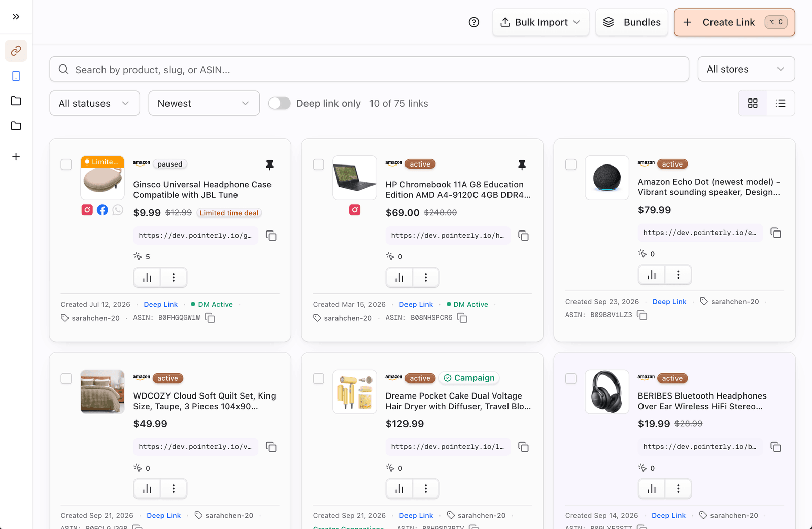Open the help question mark icon
This screenshot has height=529, width=812.
[x=474, y=22]
